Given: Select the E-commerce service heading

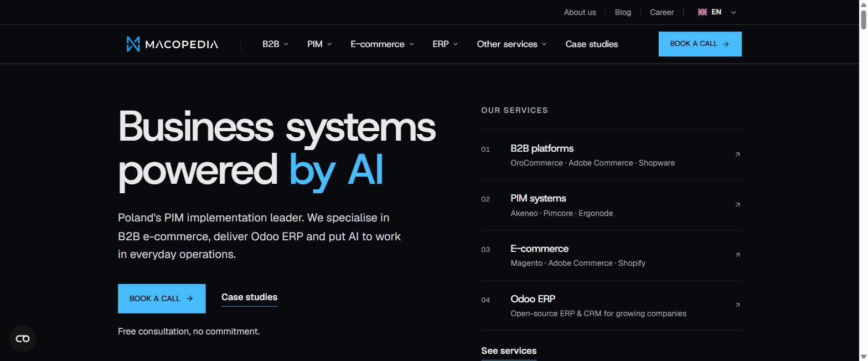Looking at the screenshot, I should tap(539, 249).
